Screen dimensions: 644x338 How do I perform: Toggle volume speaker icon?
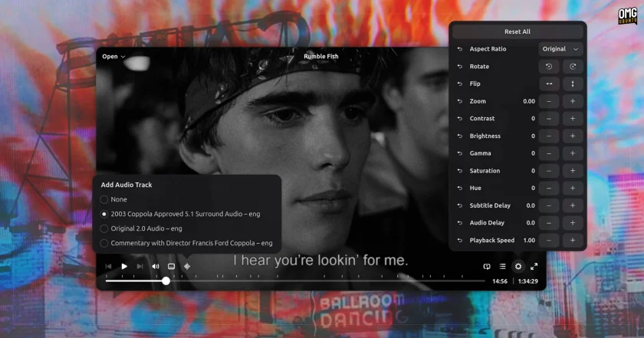pos(156,267)
